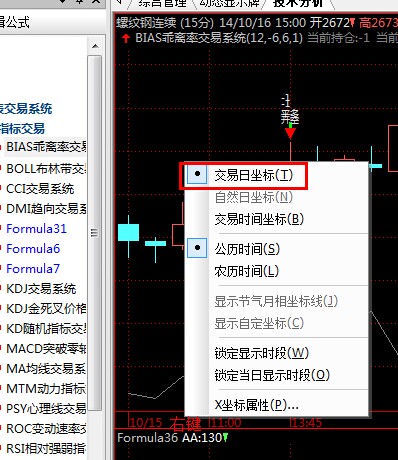Open X坐标属性(P)... dialog
The width and height of the screenshot is (398, 460).
pyautogui.click(x=256, y=405)
